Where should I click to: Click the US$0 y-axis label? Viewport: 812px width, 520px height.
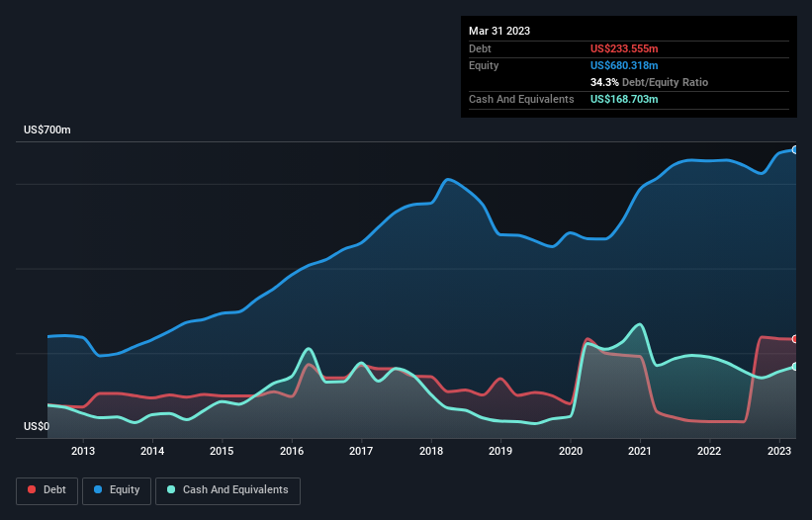pyautogui.click(x=37, y=426)
